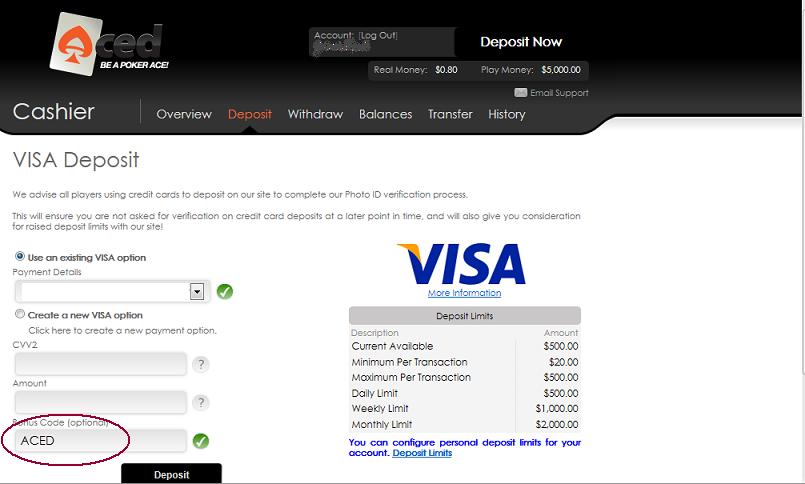805x484 pixels.
Task: Click the Weekly Limit $1,000.00 value
Action: coord(557,409)
